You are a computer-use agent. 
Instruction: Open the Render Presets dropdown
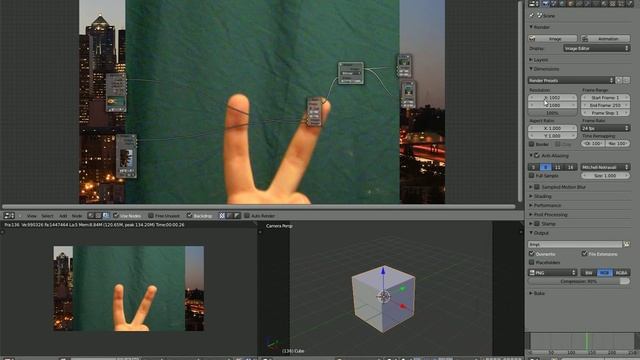coord(571,80)
